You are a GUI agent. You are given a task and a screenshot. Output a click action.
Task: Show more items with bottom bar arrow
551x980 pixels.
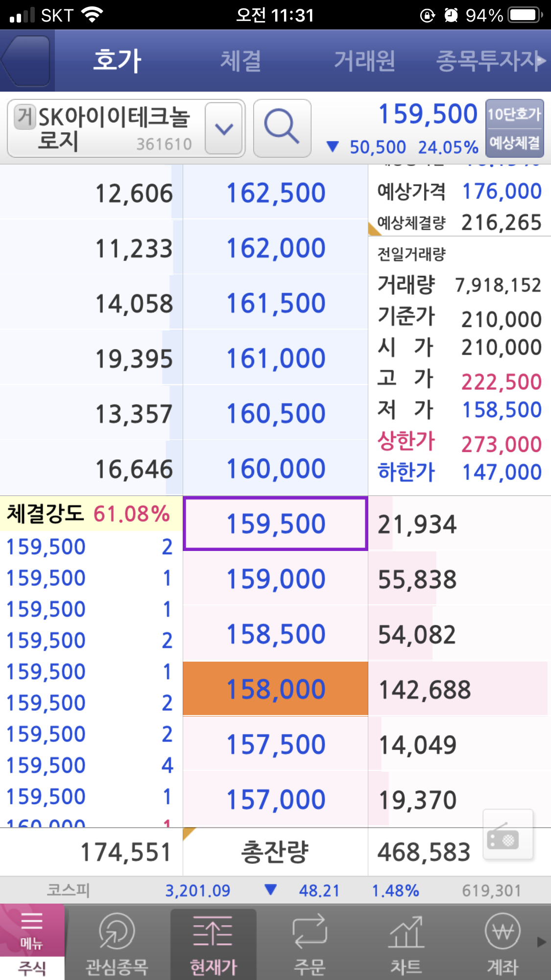pos(542,942)
